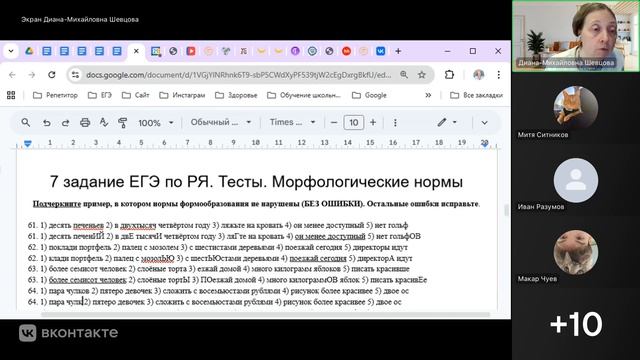
Task: Open the 'Здоровье' bookmark folder
Action: click(236, 95)
